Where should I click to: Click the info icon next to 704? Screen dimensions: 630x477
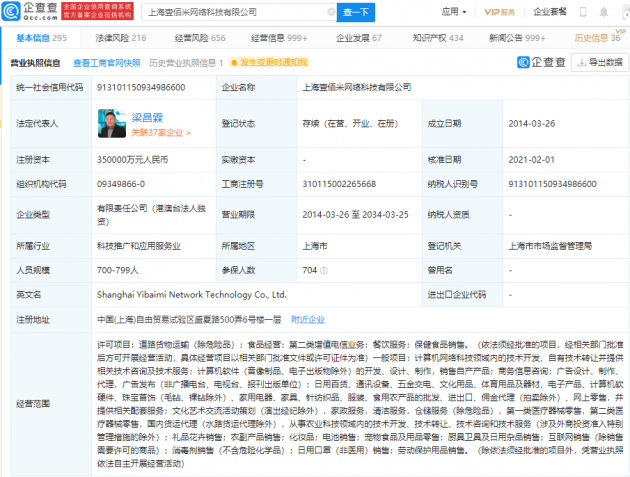click(324, 270)
